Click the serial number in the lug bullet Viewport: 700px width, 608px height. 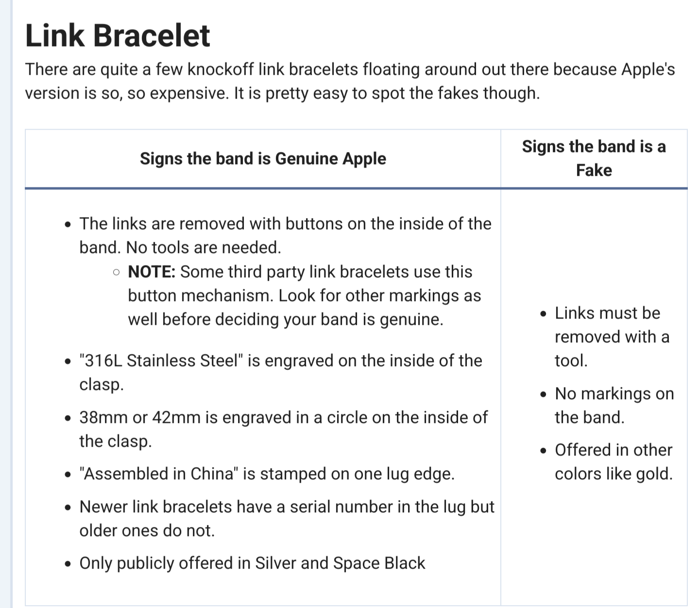pos(287,518)
